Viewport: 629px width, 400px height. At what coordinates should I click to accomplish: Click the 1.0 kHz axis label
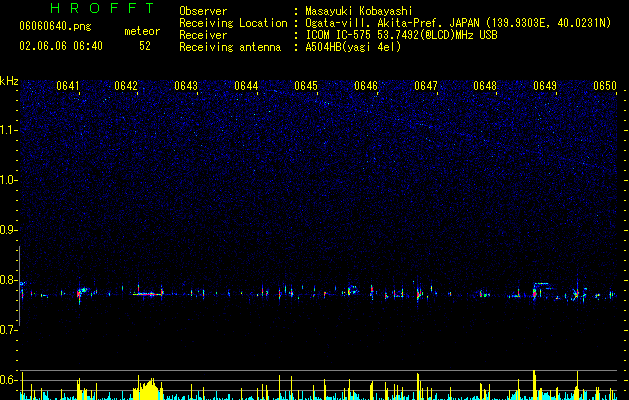coord(9,180)
